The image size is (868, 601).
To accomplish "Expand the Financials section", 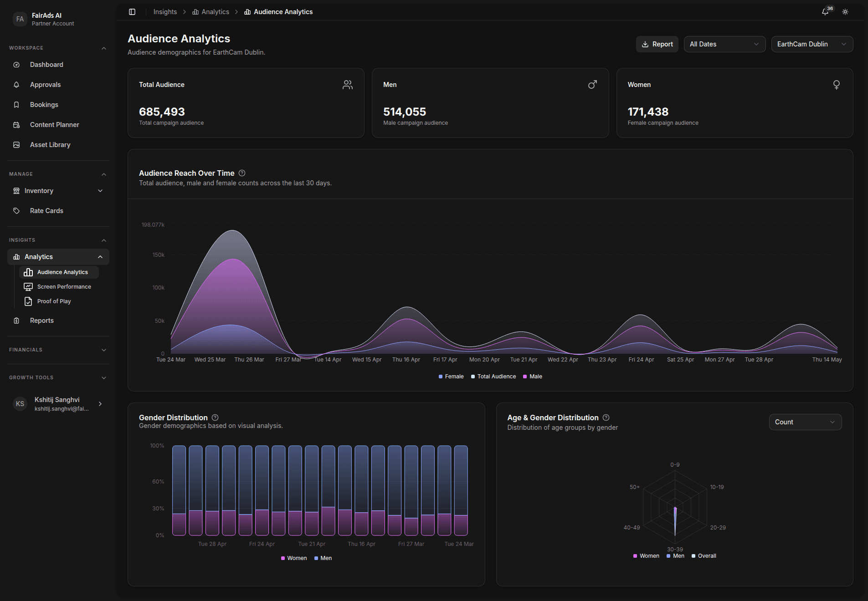I will (104, 350).
